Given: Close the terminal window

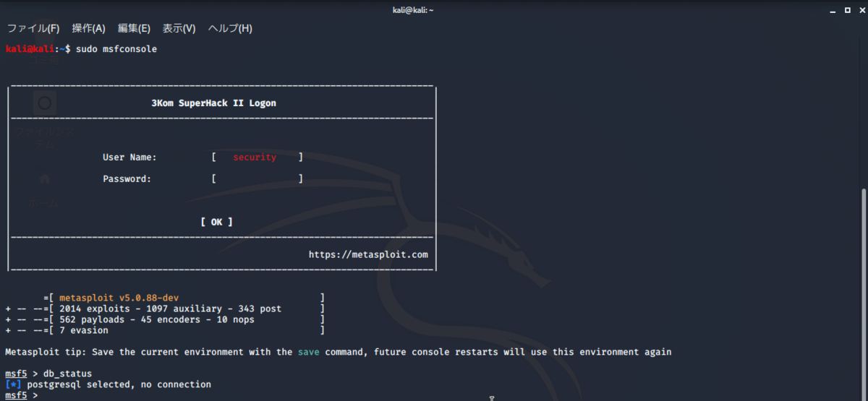Looking at the screenshot, I should click(x=861, y=9).
